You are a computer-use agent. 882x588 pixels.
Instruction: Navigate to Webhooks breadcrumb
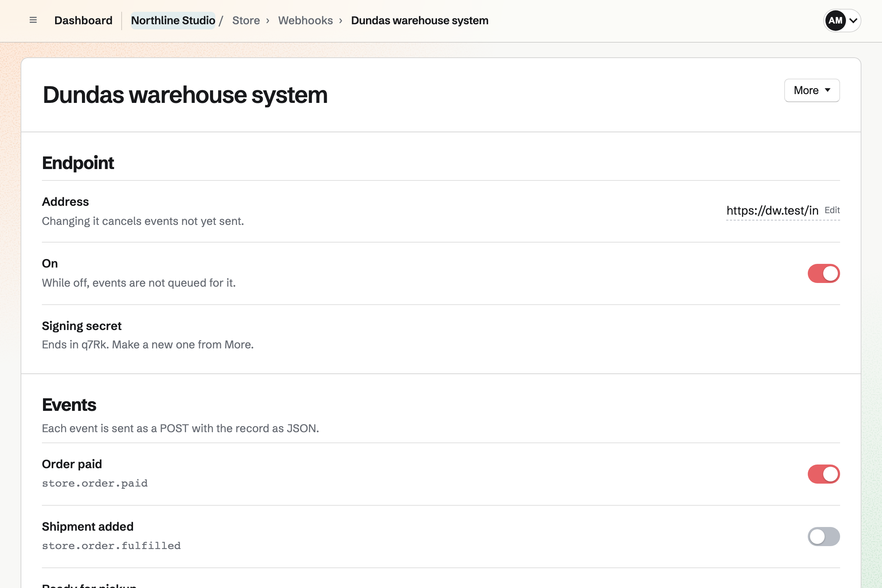pyautogui.click(x=305, y=20)
